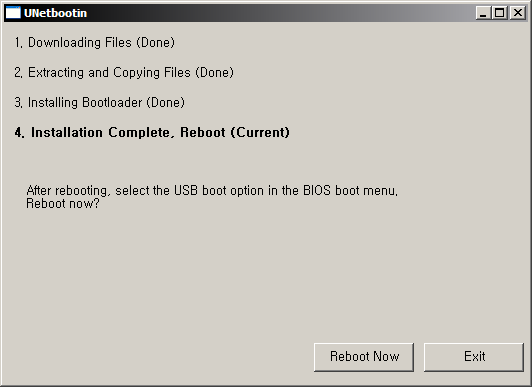Click the Exit button
The height and width of the screenshot is (387, 532).
(474, 357)
